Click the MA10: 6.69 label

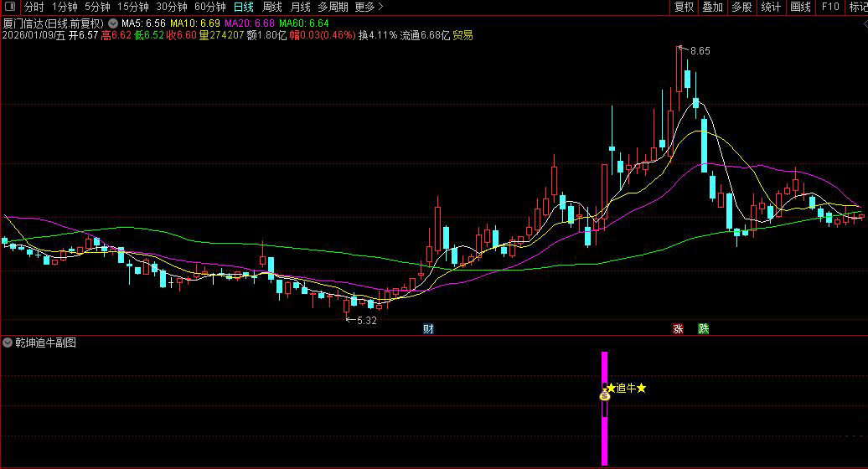pyautogui.click(x=195, y=23)
